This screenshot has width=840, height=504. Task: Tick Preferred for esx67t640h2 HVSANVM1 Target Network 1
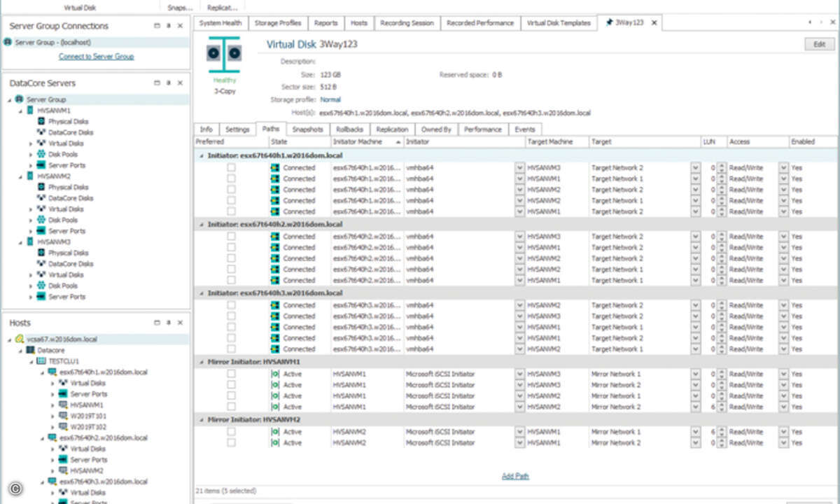(x=231, y=280)
